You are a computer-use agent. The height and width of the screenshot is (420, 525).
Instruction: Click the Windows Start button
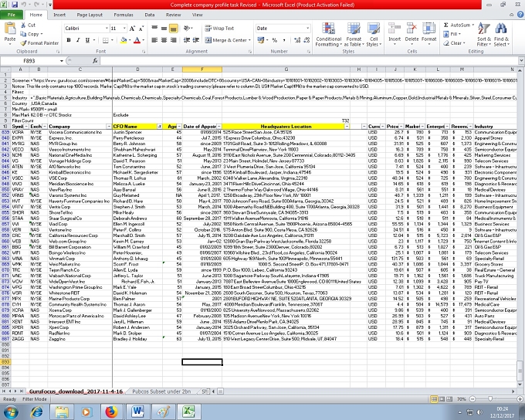[x=11, y=412]
